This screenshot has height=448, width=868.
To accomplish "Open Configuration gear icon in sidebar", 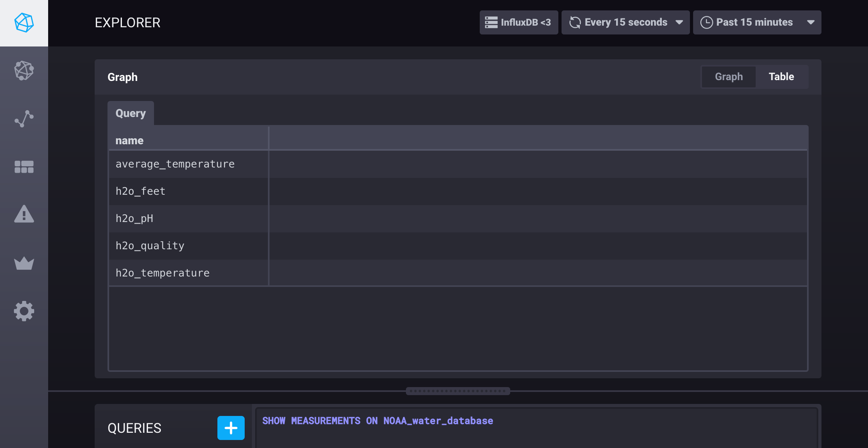I will pos(24,311).
